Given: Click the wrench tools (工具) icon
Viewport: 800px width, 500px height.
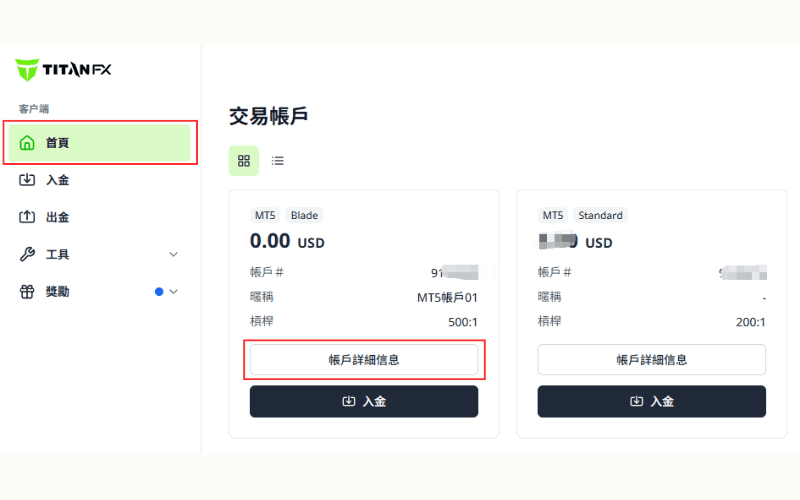Looking at the screenshot, I should point(27,254).
